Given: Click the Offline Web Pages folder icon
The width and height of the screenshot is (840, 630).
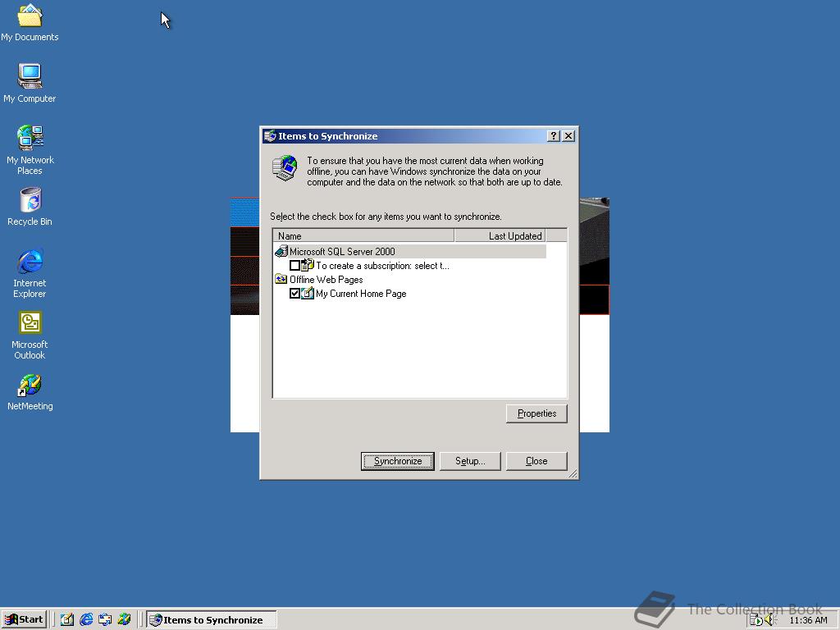Looking at the screenshot, I should (281, 279).
